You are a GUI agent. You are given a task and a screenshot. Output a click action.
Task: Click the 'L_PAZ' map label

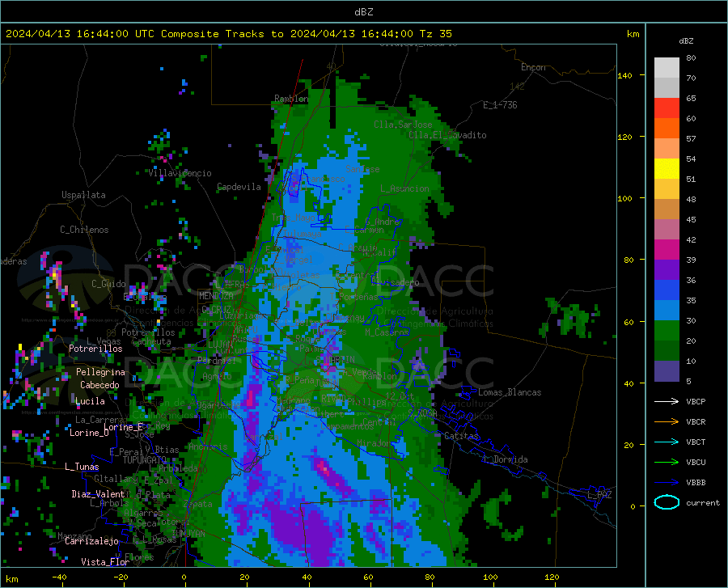[599, 495]
